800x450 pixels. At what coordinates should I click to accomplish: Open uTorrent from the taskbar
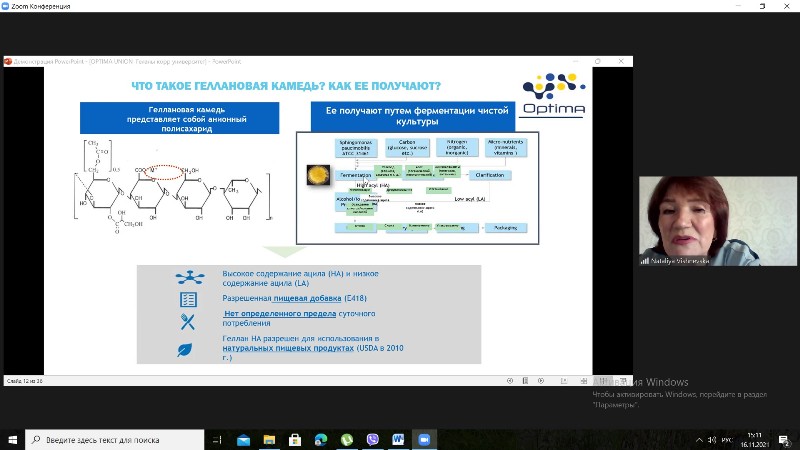tap(347, 440)
